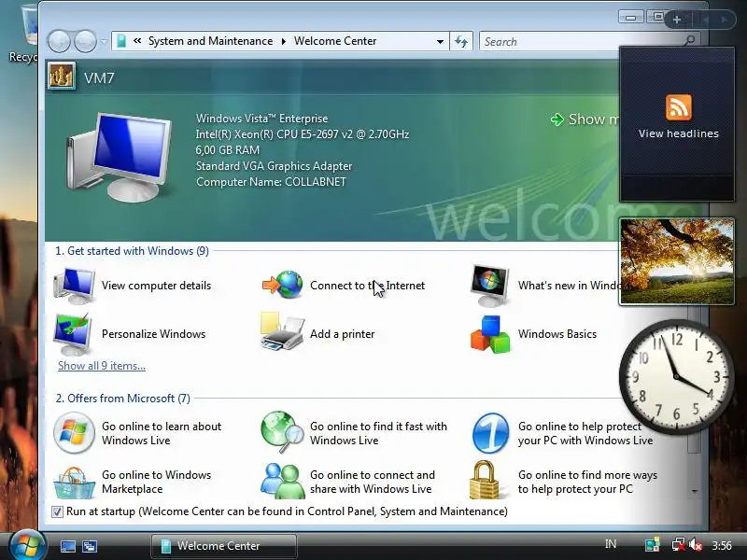Click the Forward navigation button
This screenshot has width=747, height=560.
point(85,41)
